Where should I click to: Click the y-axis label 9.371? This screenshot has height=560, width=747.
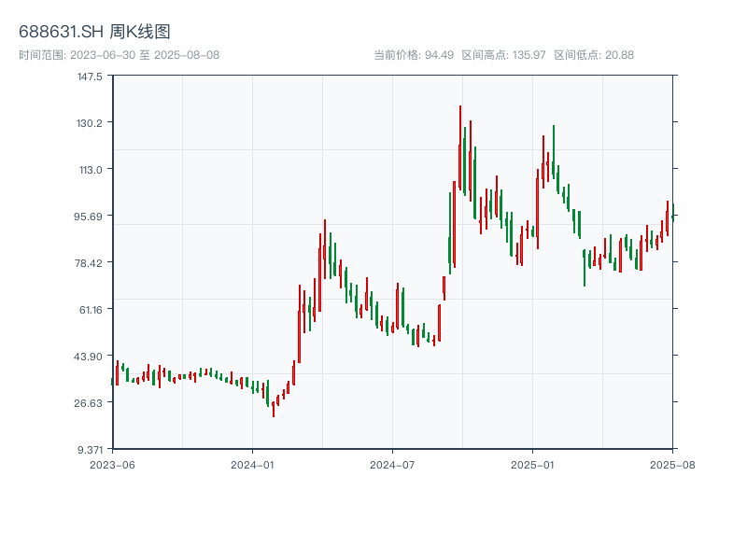90,450
